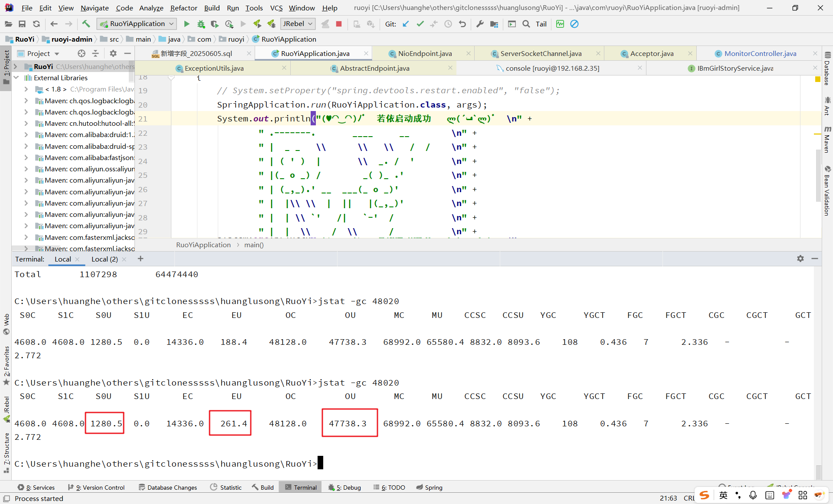The height and width of the screenshot is (504, 833).
Task: Start the Debug bug icon in the toolbar
Action: (x=201, y=24)
